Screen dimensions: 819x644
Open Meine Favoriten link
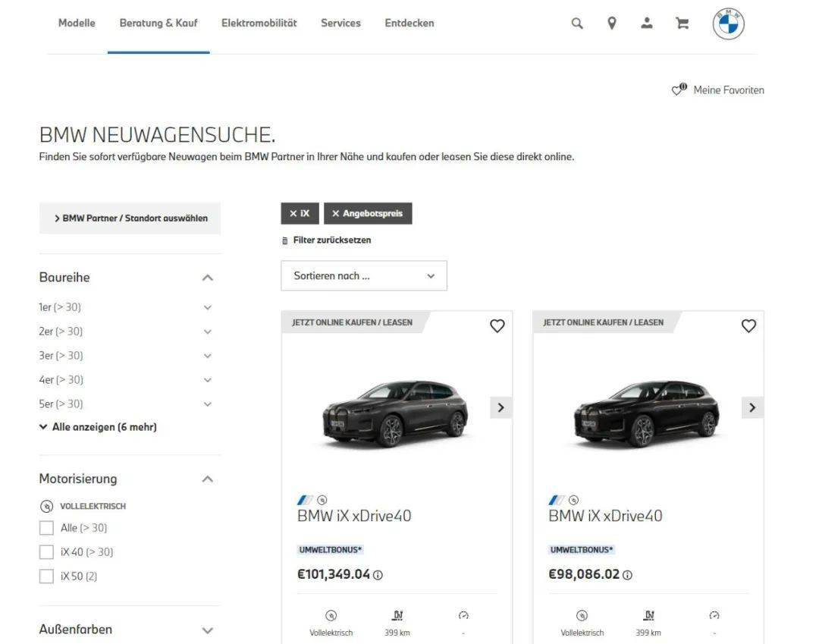[x=729, y=90]
